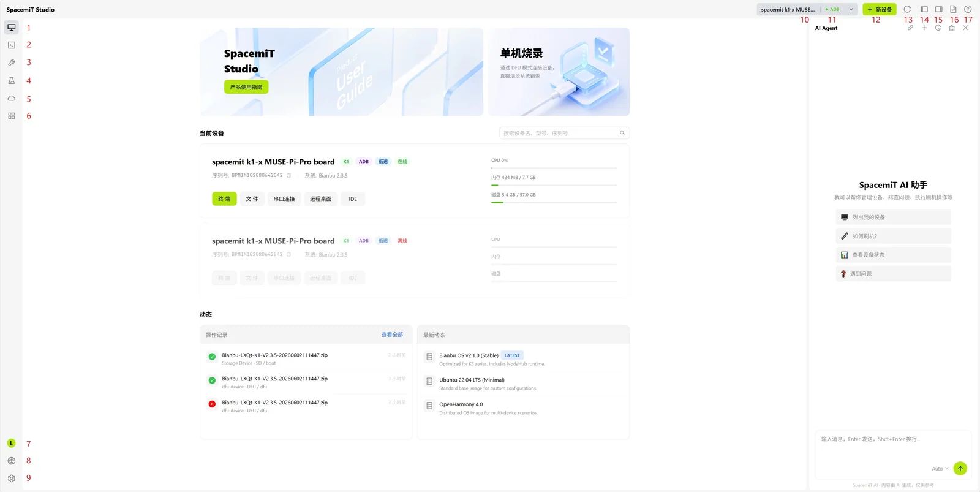Image resolution: width=980 pixels, height=492 pixels.
Task: Copy the serial number of the online device
Action: pyautogui.click(x=289, y=176)
